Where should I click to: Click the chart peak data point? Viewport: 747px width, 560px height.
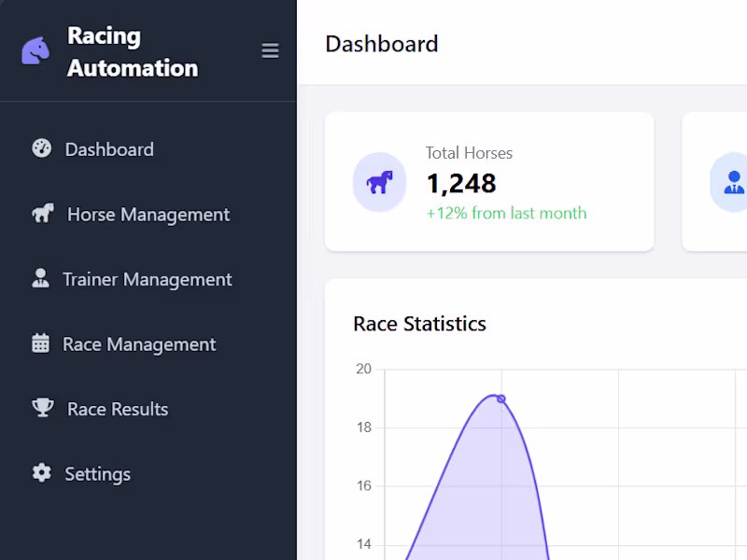(501, 399)
